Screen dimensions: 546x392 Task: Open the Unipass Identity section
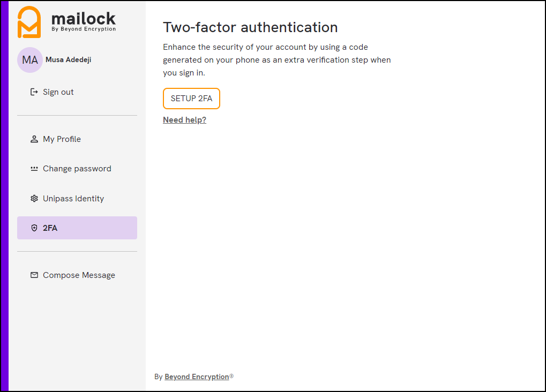pos(73,198)
